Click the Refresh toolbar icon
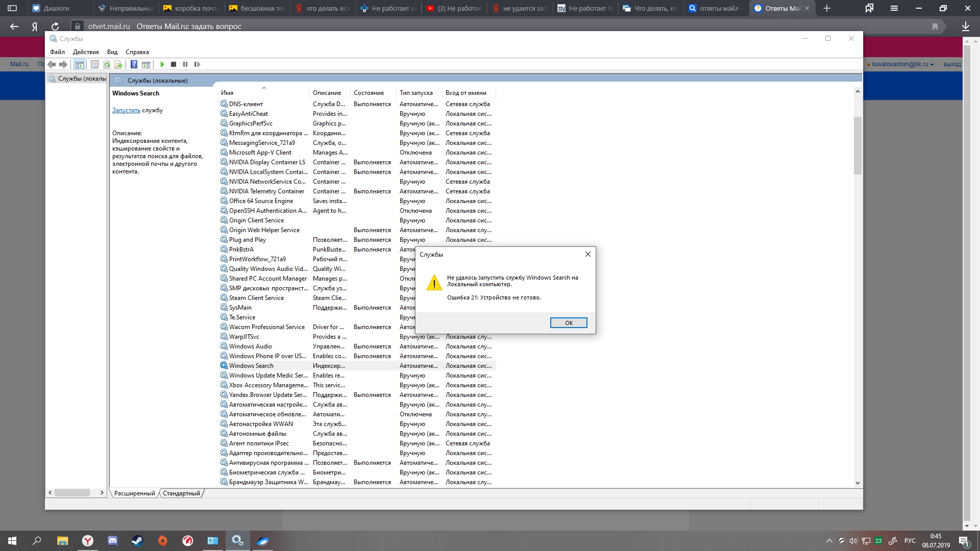Viewport: 980px width, 551px height. click(107, 64)
